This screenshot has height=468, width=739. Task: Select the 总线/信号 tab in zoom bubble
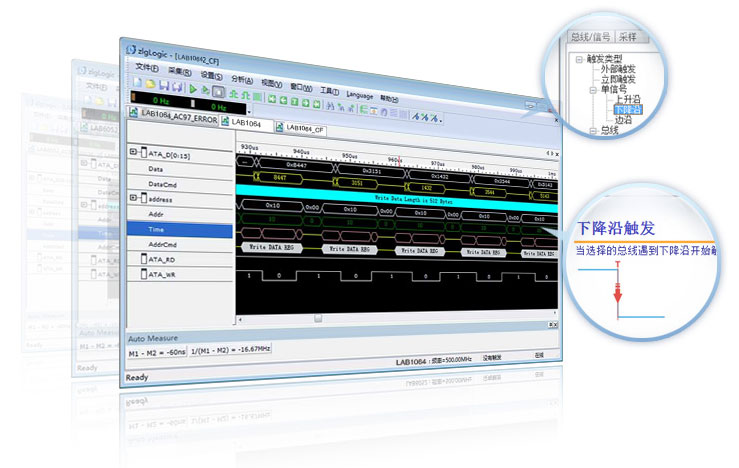pyautogui.click(x=591, y=37)
